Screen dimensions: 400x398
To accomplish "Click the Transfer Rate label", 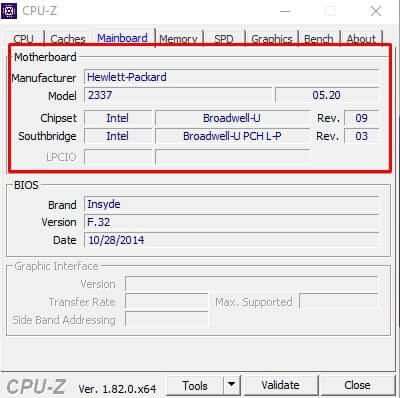I will point(82,302).
